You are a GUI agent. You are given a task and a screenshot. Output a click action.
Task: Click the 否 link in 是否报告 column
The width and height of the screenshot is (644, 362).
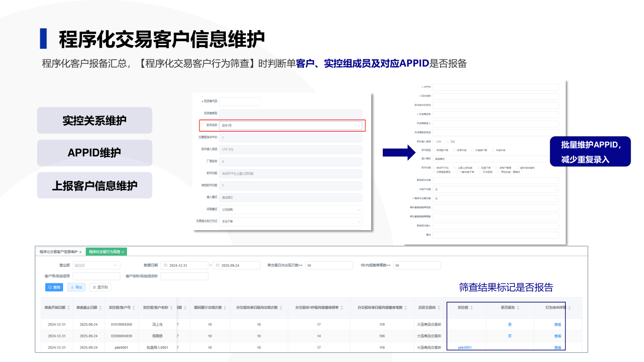pos(510,336)
